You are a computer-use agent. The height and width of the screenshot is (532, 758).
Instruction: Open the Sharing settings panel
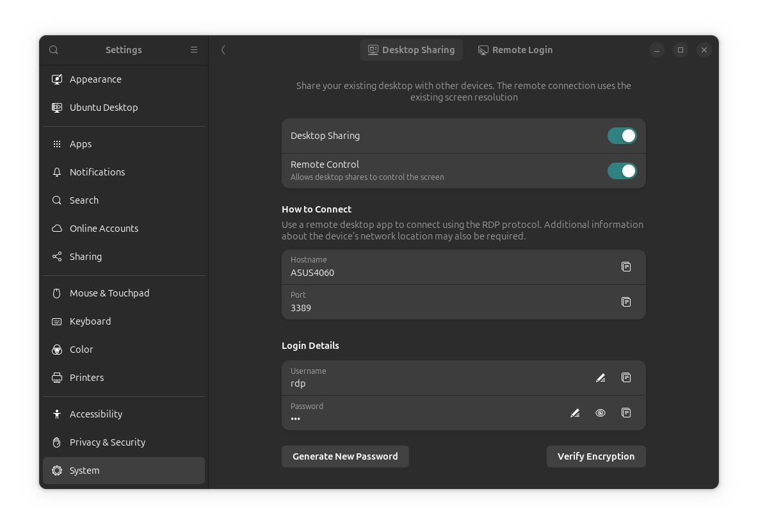tap(85, 256)
